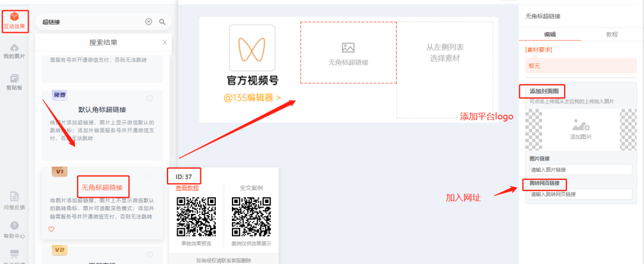
Task: Click the @135编辑器 > link
Action: tap(252, 98)
